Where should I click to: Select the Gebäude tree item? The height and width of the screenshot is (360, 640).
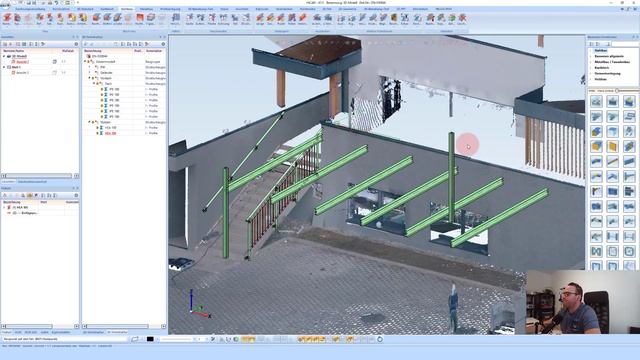[106, 73]
